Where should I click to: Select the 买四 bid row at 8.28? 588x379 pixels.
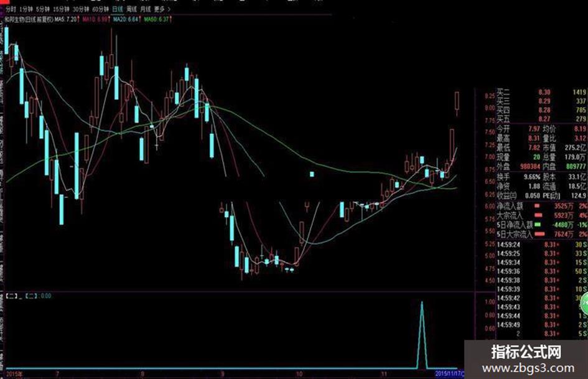541,110
